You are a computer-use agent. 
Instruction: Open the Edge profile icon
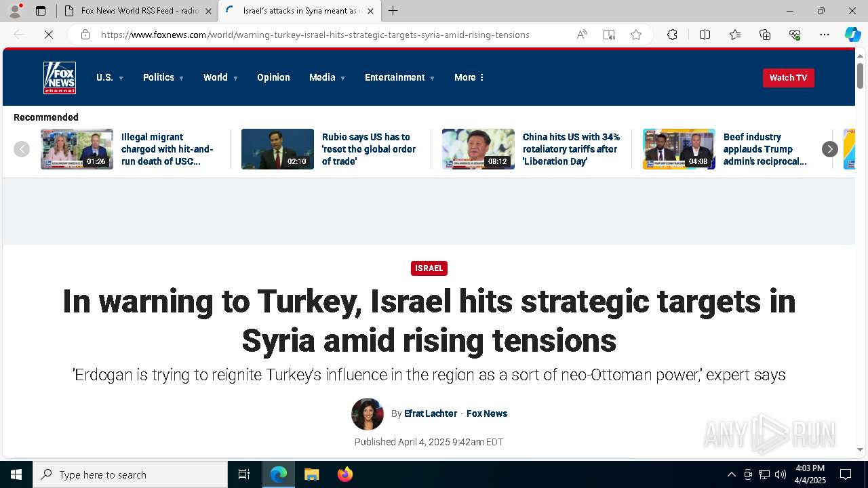[15, 11]
